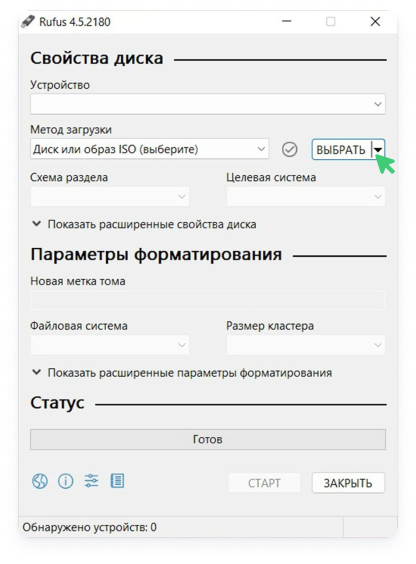Image resolution: width=416 pixels, height=564 pixels.
Task: Open the Целевая система dropdown
Action: (x=306, y=196)
